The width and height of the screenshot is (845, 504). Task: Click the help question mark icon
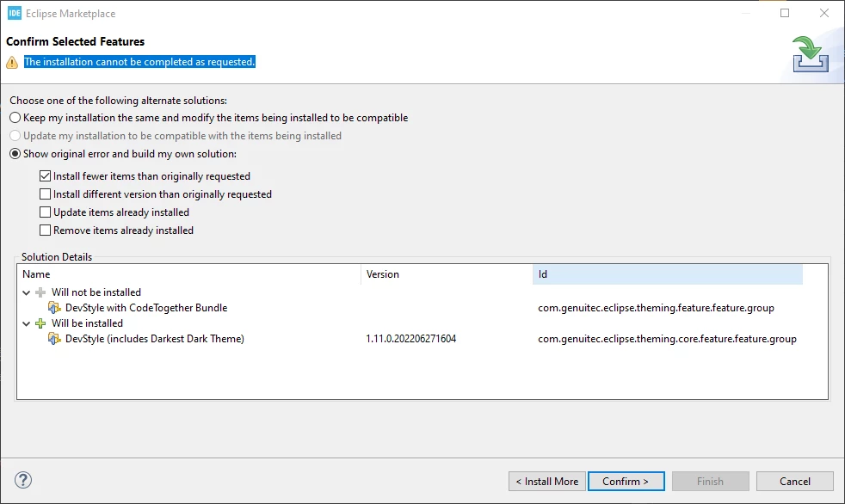pyautogui.click(x=23, y=480)
